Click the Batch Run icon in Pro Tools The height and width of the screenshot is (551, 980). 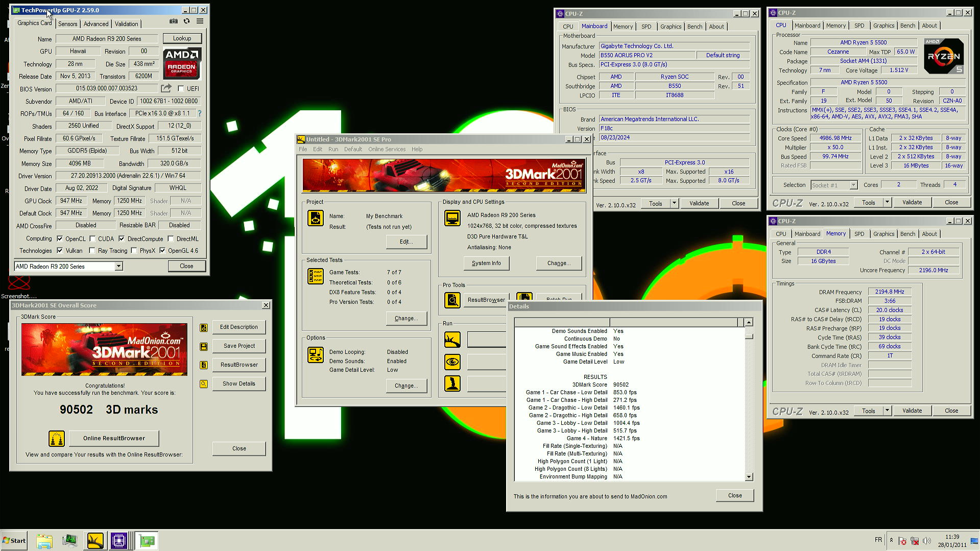[524, 297]
